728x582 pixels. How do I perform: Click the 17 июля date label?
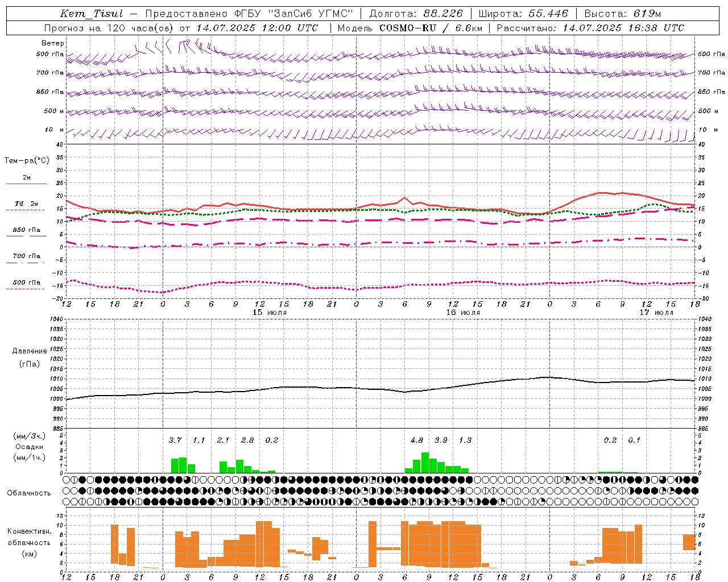coord(656,313)
